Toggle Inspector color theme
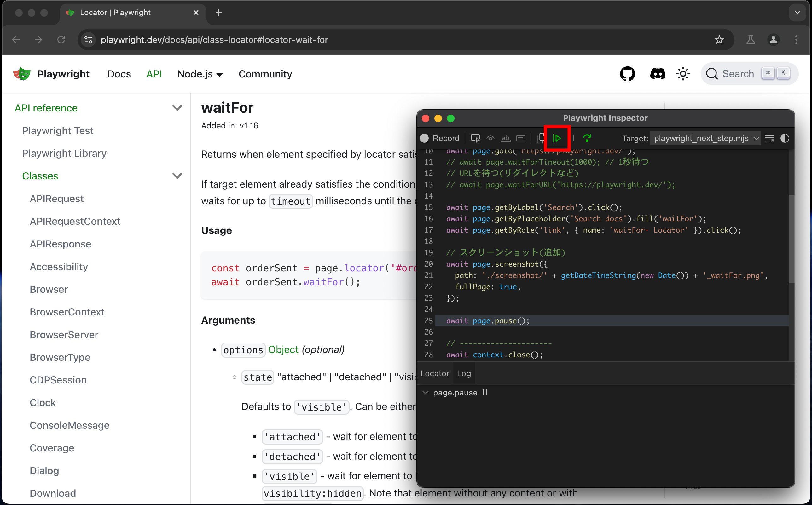The height and width of the screenshot is (505, 812). (x=785, y=138)
